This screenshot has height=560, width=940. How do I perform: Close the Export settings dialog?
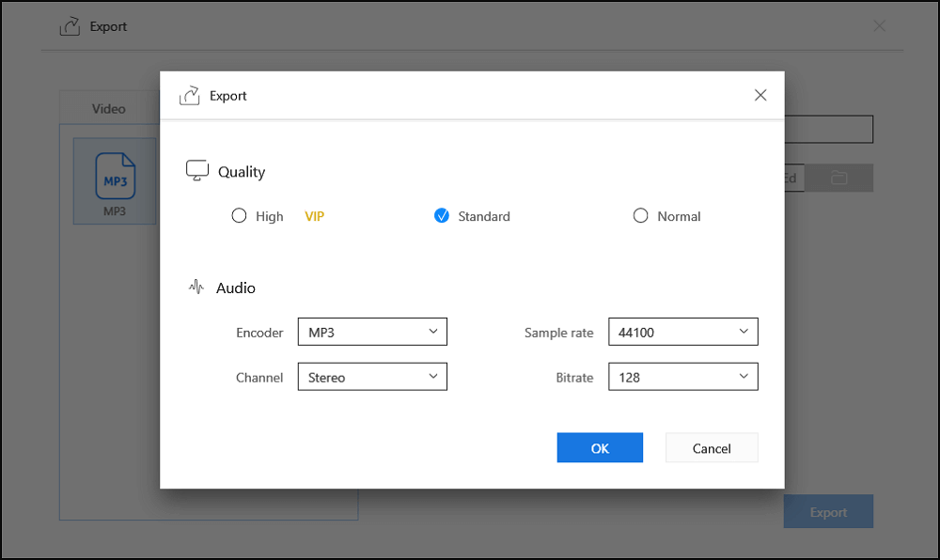click(760, 95)
